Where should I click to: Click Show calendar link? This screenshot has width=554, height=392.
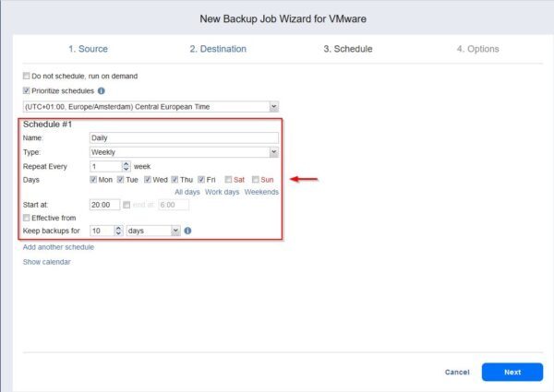coord(47,262)
